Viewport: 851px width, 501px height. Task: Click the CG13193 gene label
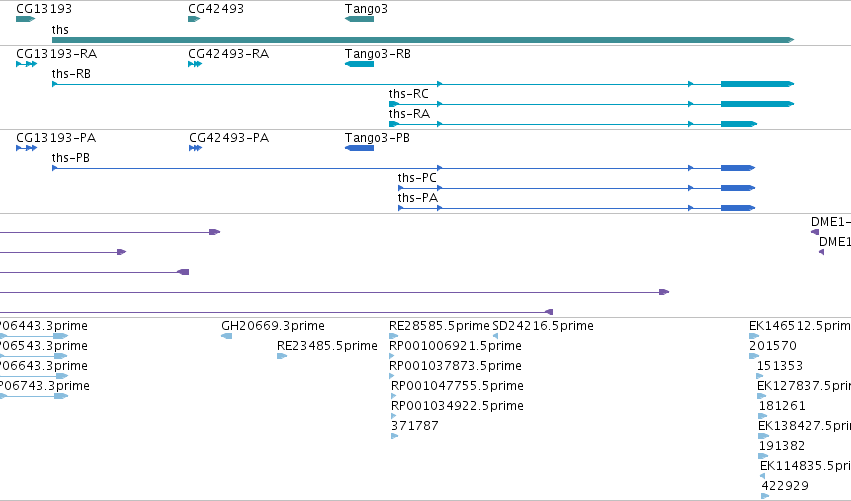click(x=44, y=9)
